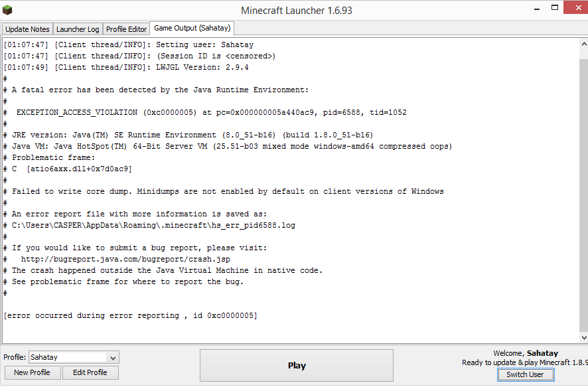Switch to the Launcher Log tab

tap(78, 29)
